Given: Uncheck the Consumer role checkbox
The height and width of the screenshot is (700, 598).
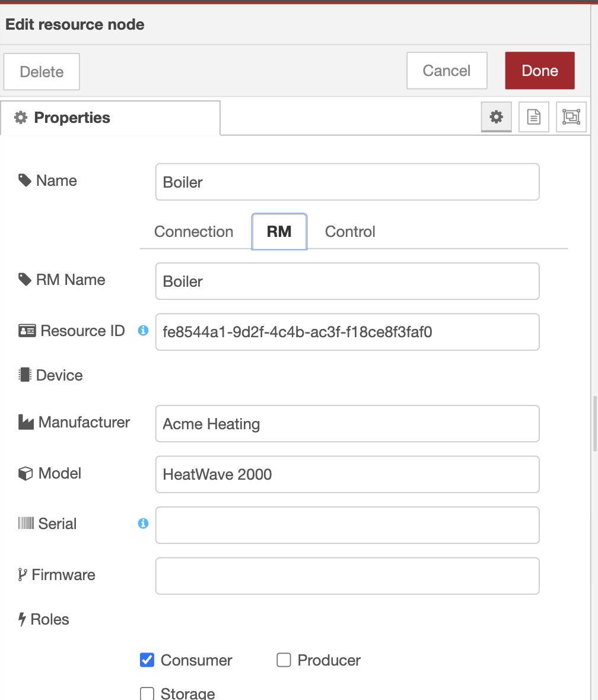Looking at the screenshot, I should (x=147, y=660).
